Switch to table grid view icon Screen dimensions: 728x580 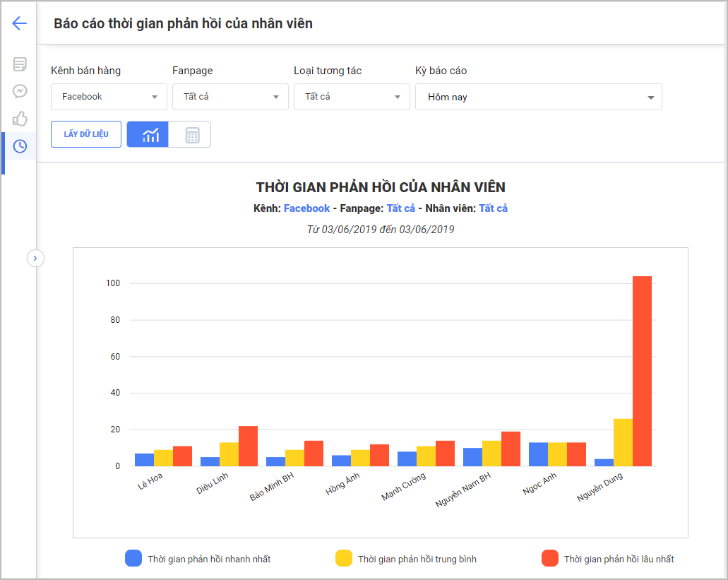(x=192, y=134)
